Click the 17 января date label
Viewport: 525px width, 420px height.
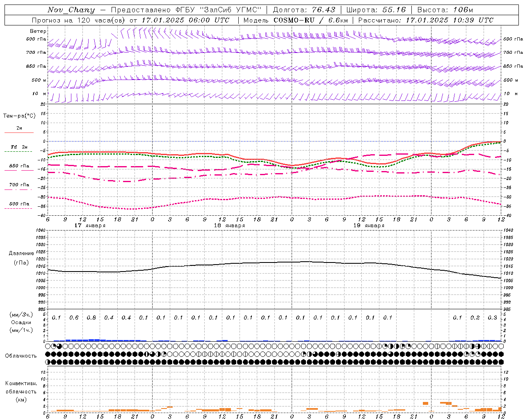click(x=90, y=226)
